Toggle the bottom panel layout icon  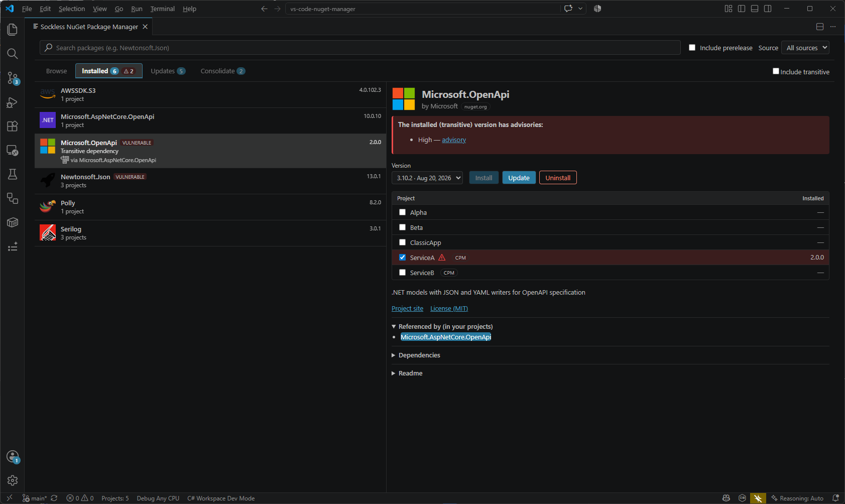point(755,9)
